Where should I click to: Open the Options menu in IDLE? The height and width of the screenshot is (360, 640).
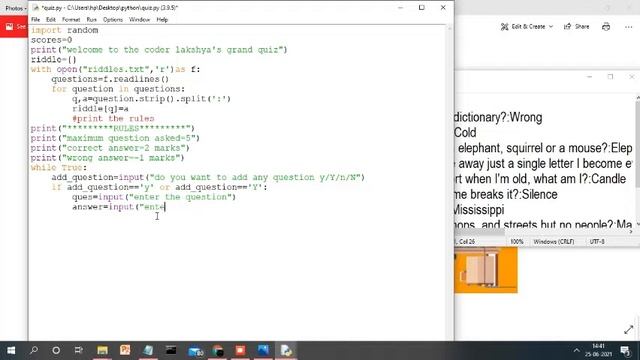[113, 20]
